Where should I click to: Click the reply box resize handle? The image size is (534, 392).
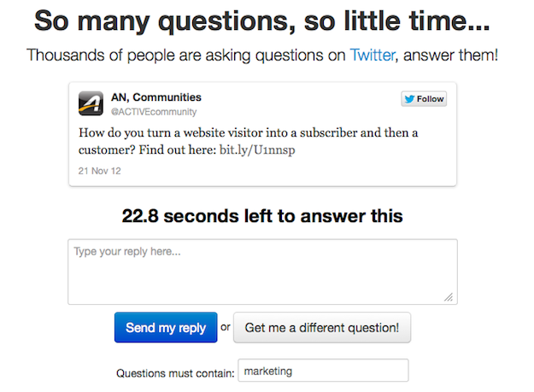coord(449,296)
